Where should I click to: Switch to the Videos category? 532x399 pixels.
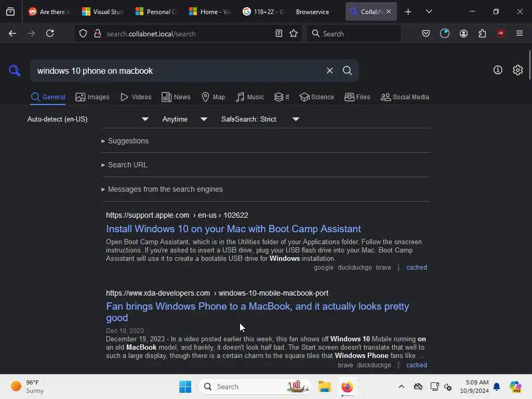[136, 97]
